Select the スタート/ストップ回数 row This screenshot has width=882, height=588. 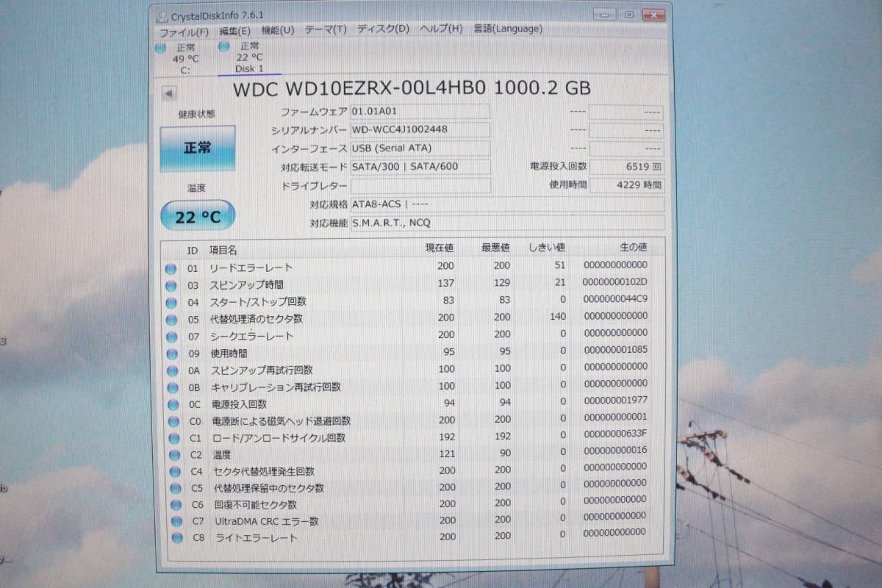pos(412,301)
